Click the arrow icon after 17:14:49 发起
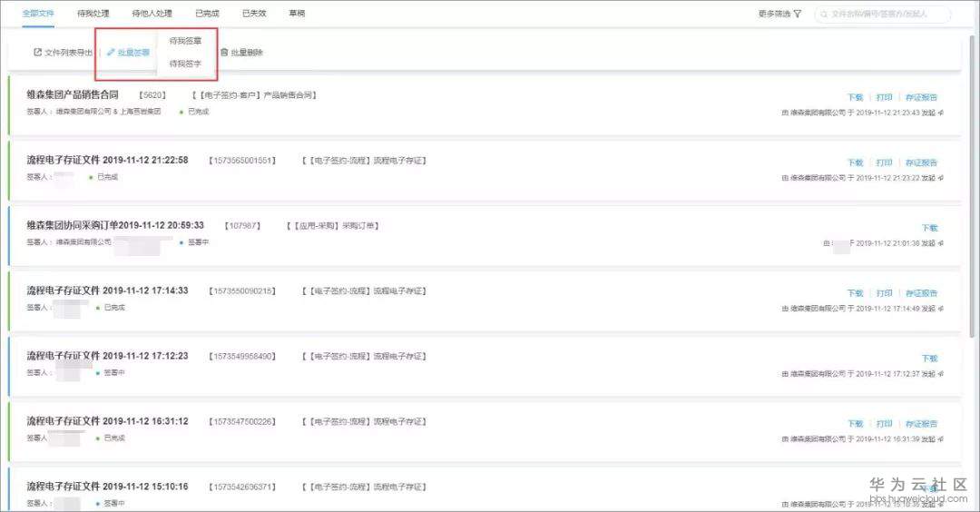 pyautogui.click(x=940, y=309)
